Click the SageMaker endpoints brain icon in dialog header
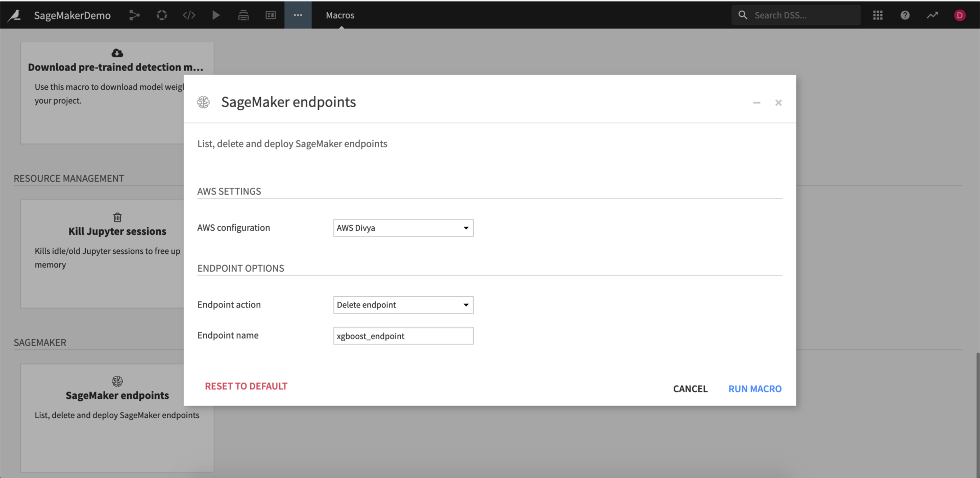 click(x=204, y=102)
